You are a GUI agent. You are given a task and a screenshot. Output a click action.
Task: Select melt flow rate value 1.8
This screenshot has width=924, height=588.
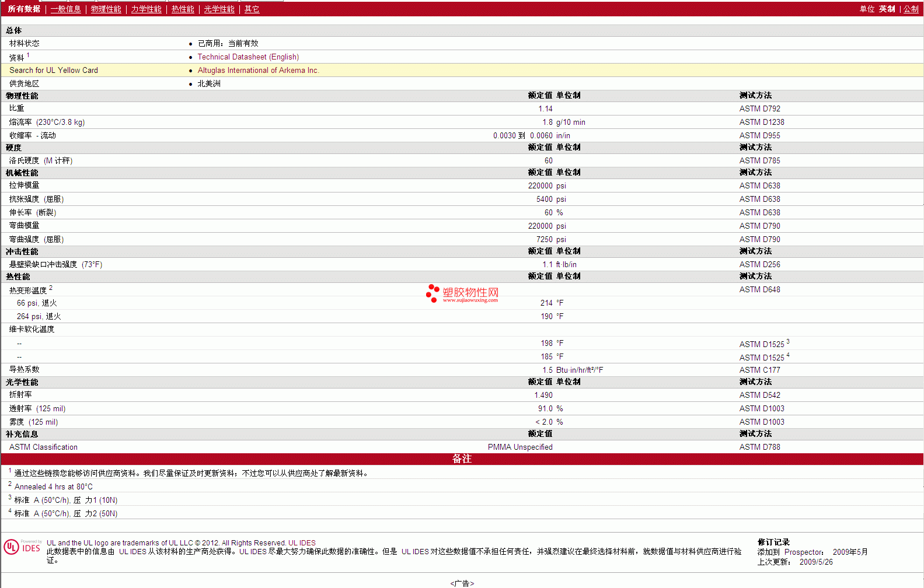tap(548, 123)
